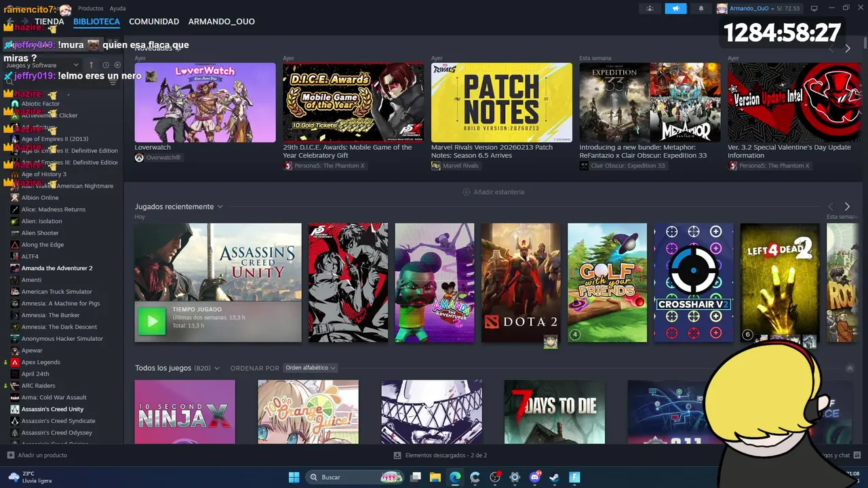
Task: Open the Ayuda menu
Action: coord(117,8)
